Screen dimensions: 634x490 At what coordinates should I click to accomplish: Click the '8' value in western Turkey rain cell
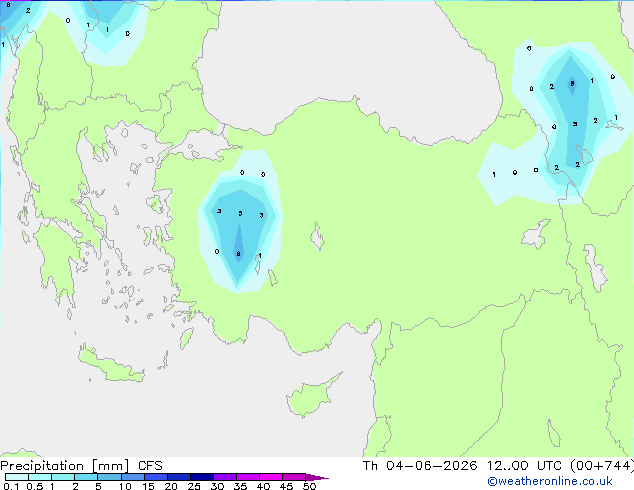(x=238, y=254)
